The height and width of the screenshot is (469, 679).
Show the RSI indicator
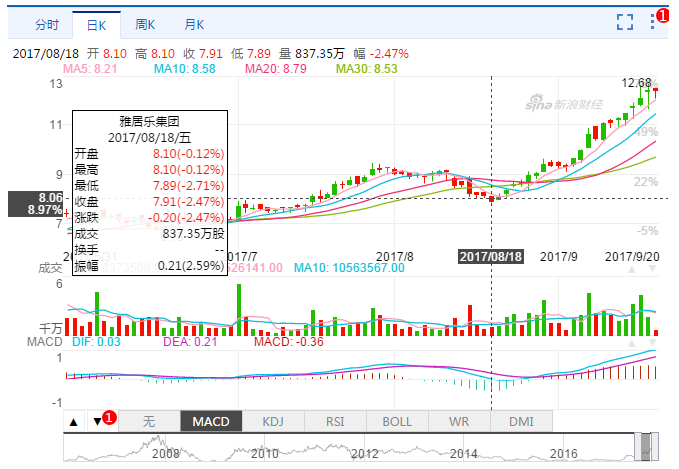pyautogui.click(x=335, y=421)
